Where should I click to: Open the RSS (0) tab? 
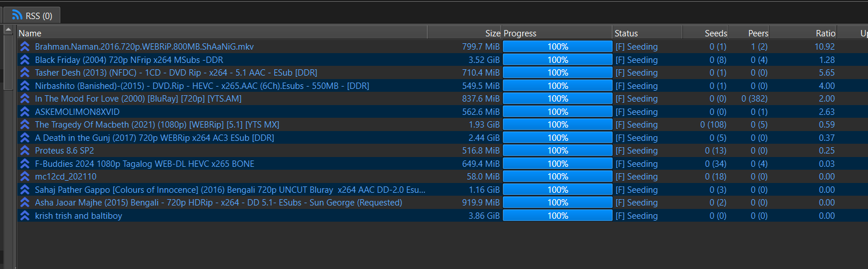(x=32, y=15)
